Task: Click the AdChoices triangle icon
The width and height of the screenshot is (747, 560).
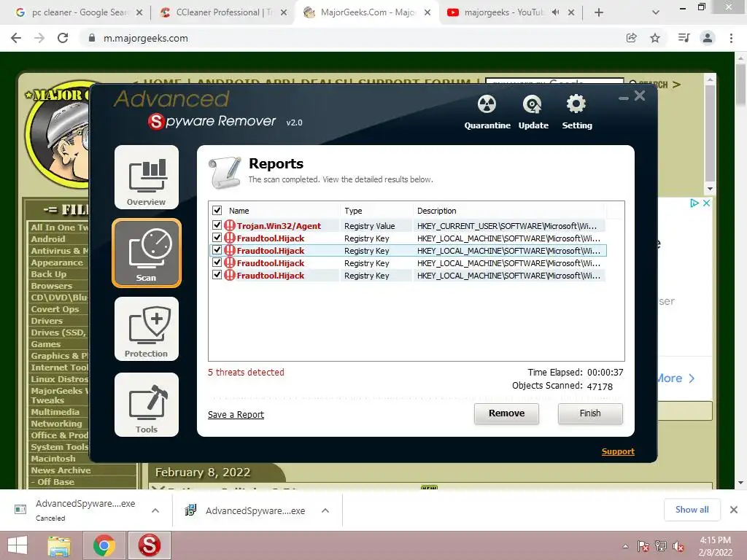Action: [x=694, y=203]
